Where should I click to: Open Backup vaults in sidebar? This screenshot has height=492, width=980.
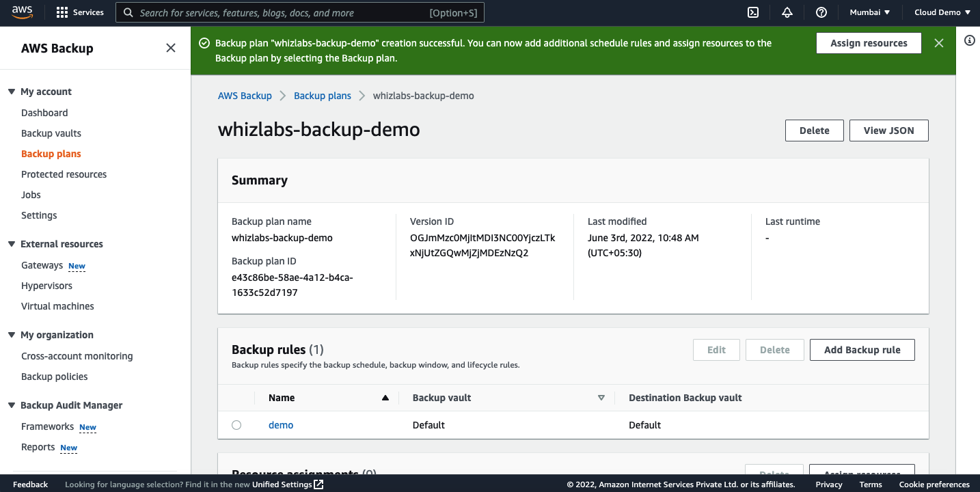click(51, 133)
